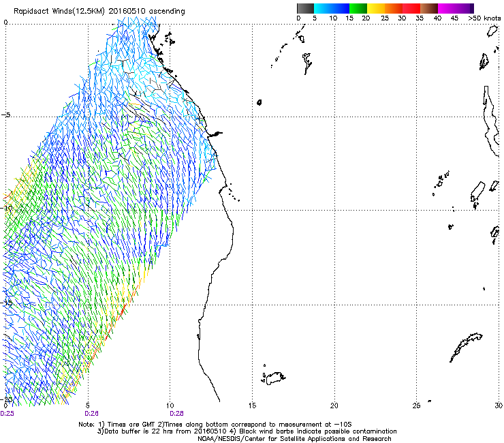Pick the yellow 20-25 knots legend color segment
This screenshot has height=443, width=504.
click(x=376, y=8)
